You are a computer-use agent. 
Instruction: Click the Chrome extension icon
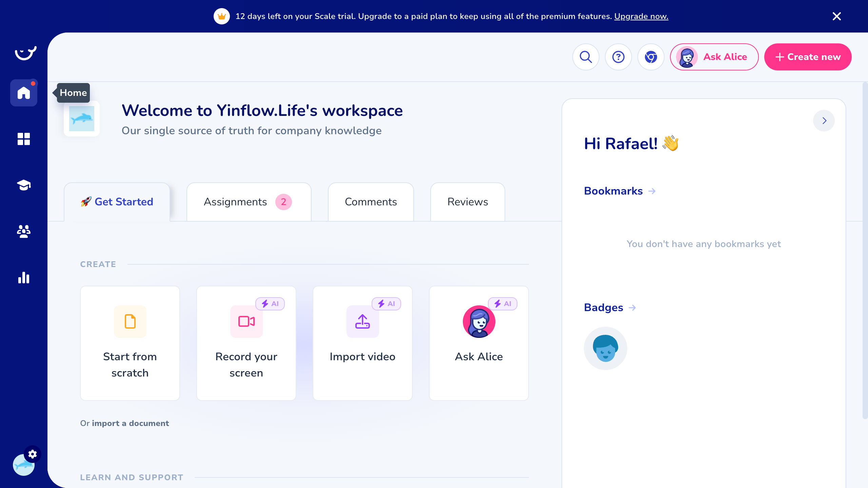click(x=651, y=57)
